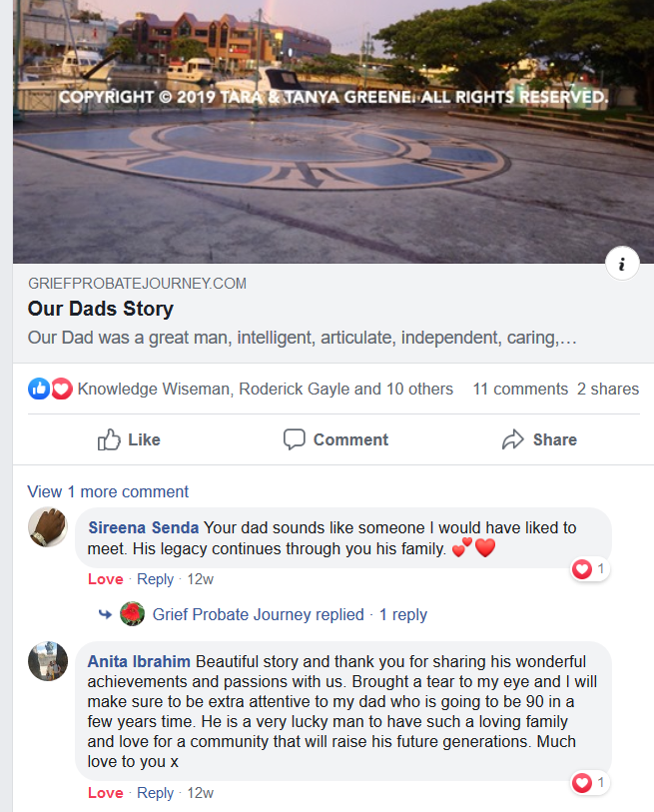This screenshot has height=812, width=654.
Task: Open the Our Dads Story article link
Action: (101, 309)
